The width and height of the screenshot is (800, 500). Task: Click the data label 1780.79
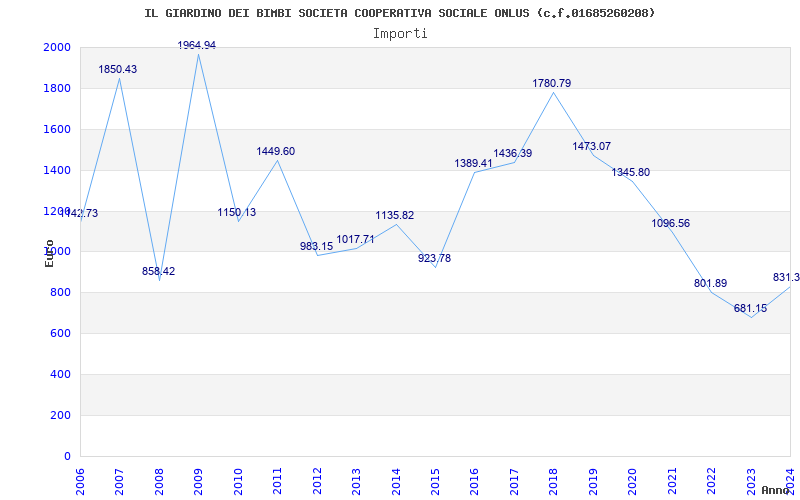(552, 83)
